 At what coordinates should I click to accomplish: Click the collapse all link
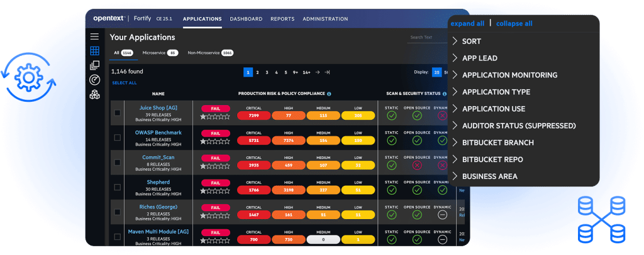tap(514, 23)
